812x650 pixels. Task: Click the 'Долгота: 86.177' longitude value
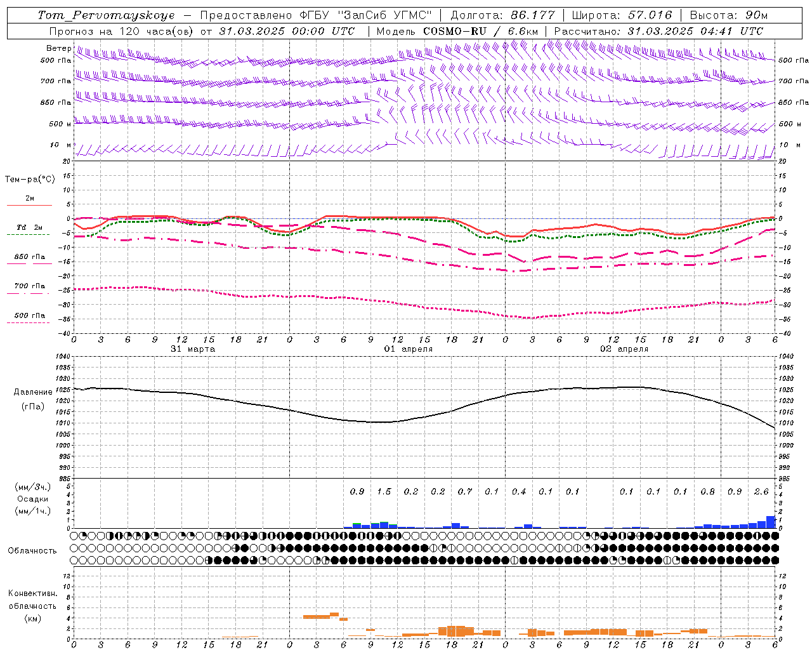[502, 15]
